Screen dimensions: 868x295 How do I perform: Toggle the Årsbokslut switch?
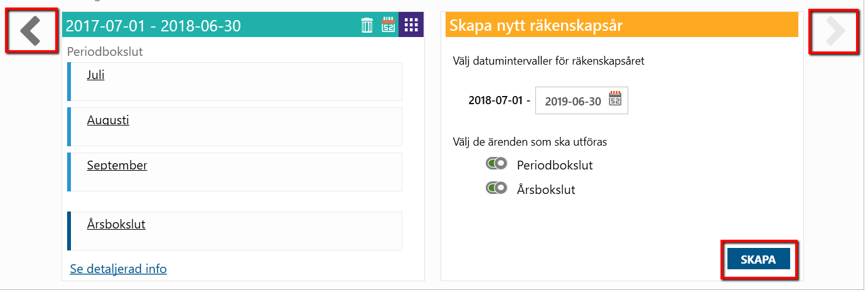(x=496, y=188)
